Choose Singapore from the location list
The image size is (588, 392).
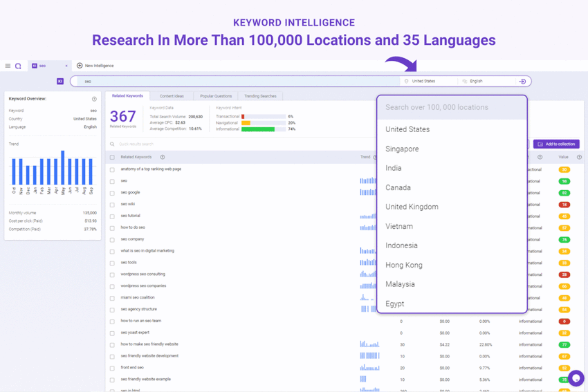[402, 149]
